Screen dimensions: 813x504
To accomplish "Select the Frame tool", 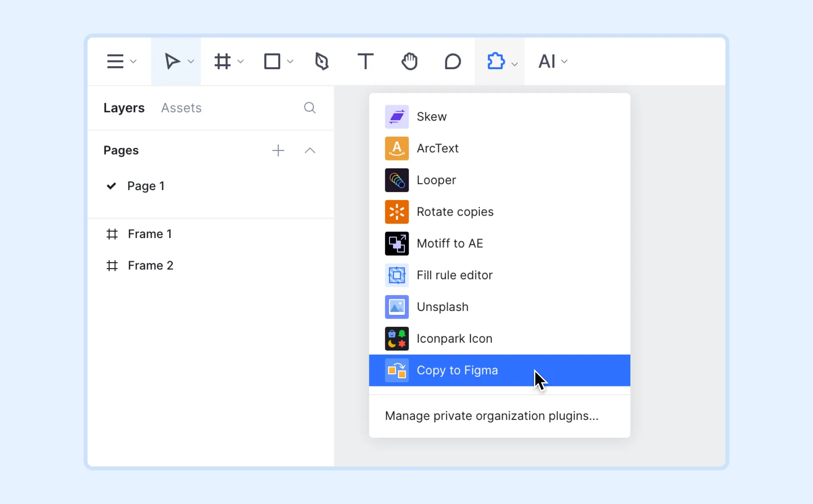I will pos(223,61).
